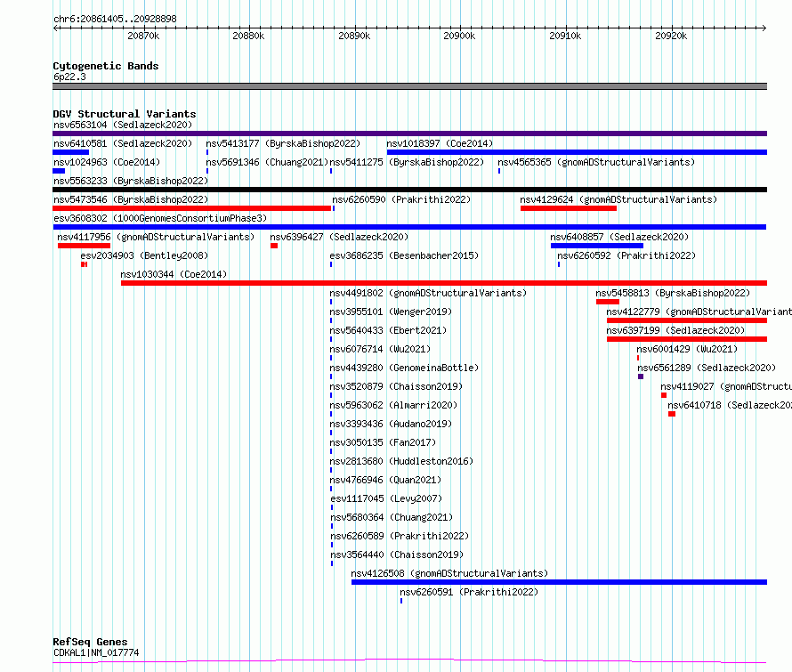Open nsv4491802 (gnomADStructuralVariants) label
The image size is (792, 672).
pyautogui.click(x=428, y=293)
